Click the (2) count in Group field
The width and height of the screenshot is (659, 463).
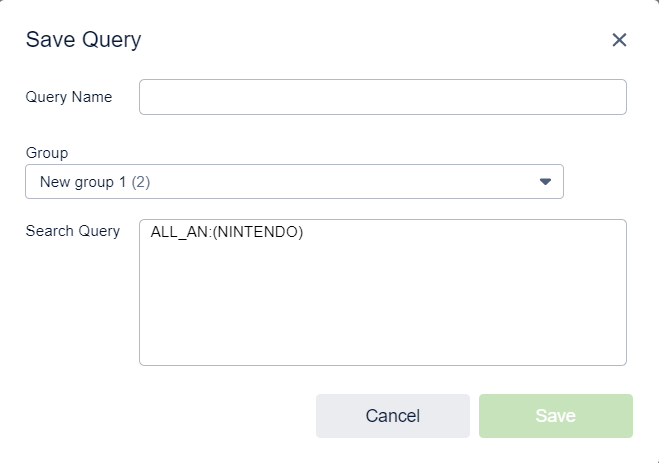point(141,182)
